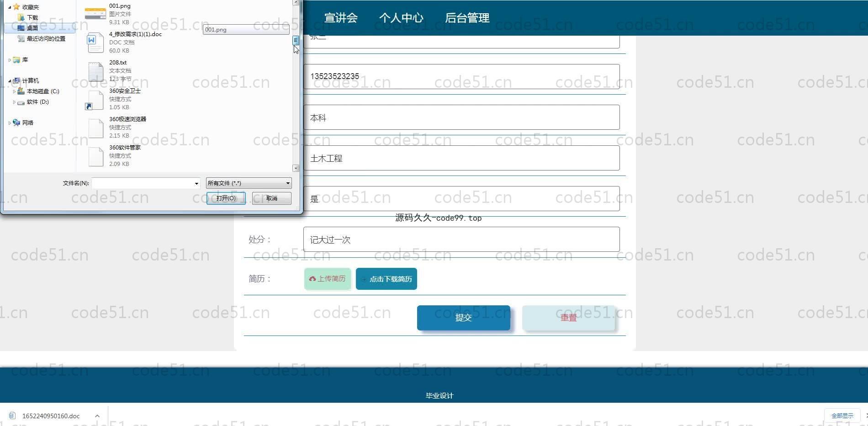Open the 所有文件 (*.*) file type dropdown
Viewport: 868px width, 426px height.
click(x=249, y=183)
